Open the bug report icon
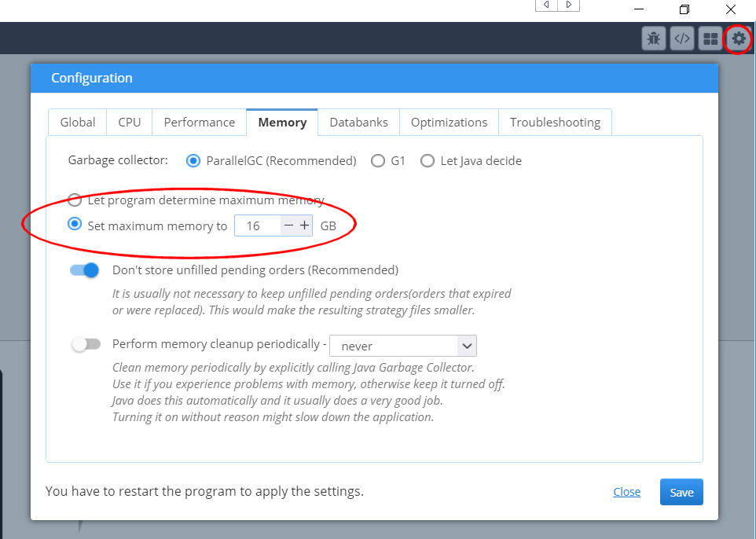 pos(654,38)
